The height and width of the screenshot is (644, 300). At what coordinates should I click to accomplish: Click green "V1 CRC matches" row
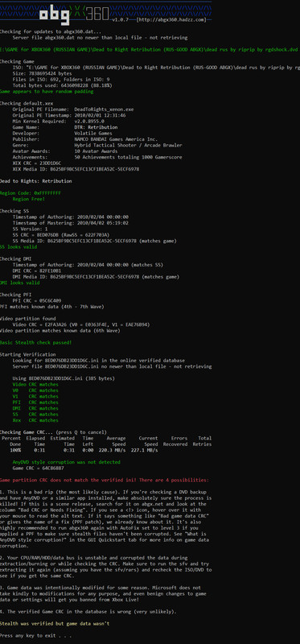[x=35, y=396]
